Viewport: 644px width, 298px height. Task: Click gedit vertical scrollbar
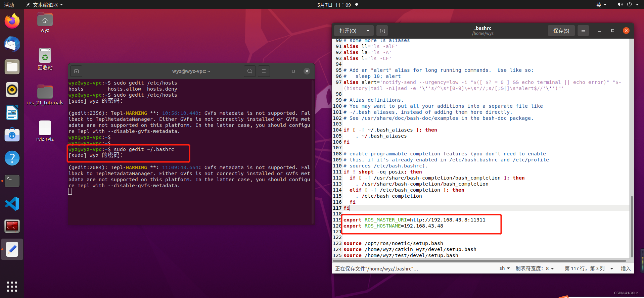[632, 226]
